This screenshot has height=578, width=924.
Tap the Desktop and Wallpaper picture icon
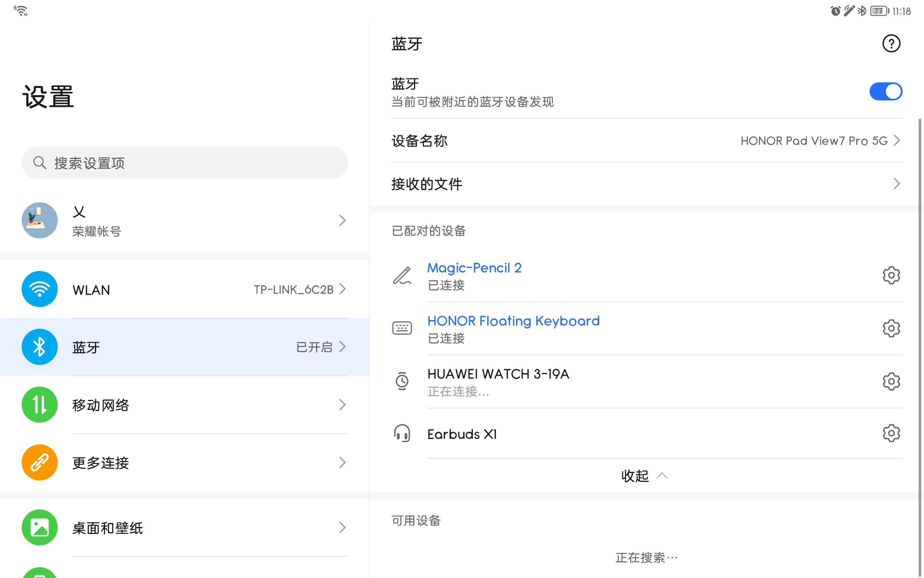[x=40, y=527]
